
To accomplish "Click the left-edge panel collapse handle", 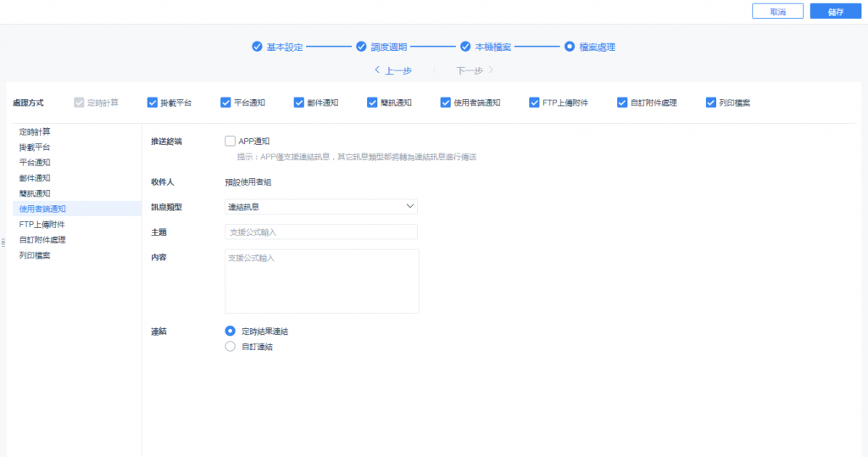I will (x=3, y=242).
